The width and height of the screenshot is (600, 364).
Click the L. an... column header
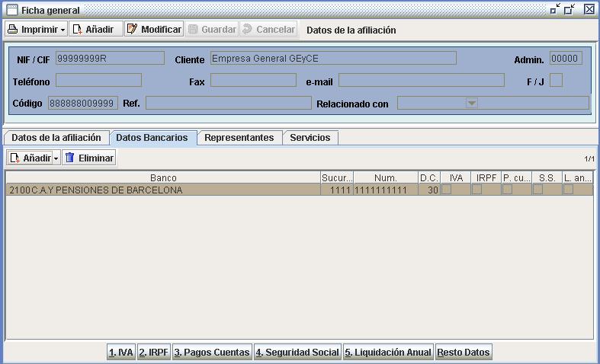578,177
